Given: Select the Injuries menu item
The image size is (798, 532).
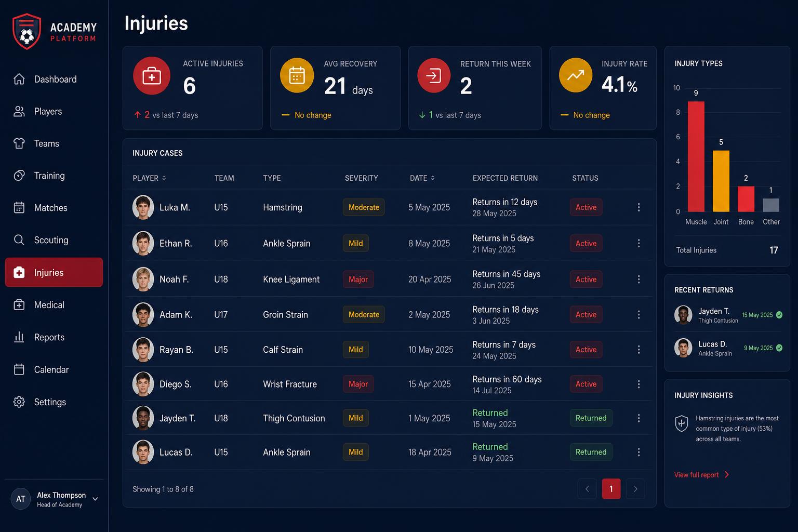Looking at the screenshot, I should 54,272.
